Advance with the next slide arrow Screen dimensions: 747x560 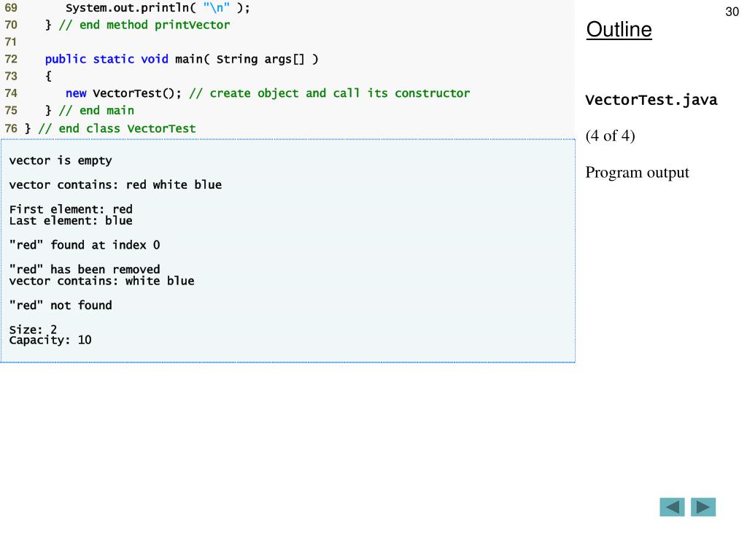pos(703,507)
